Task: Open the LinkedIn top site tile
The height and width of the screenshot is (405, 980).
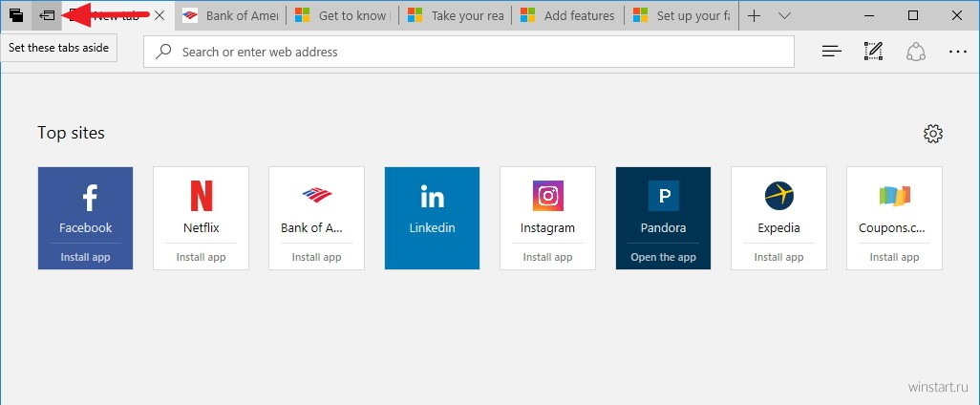Action: [432, 218]
